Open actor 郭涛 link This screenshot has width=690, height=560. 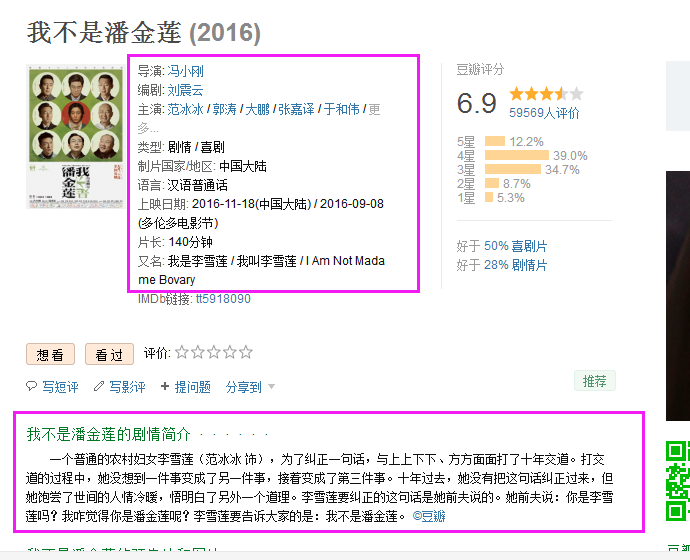click(225, 109)
